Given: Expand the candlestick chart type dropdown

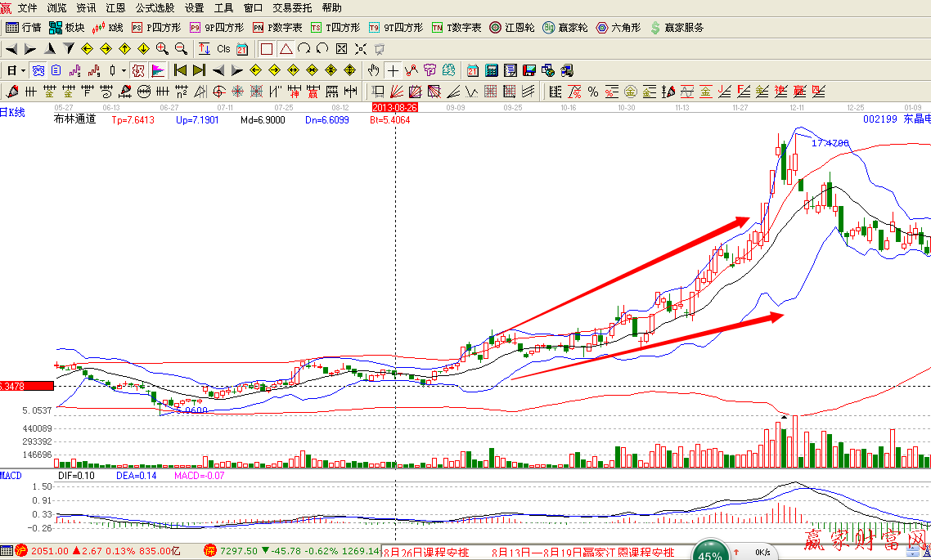Looking at the screenshot, I should tap(124, 69).
